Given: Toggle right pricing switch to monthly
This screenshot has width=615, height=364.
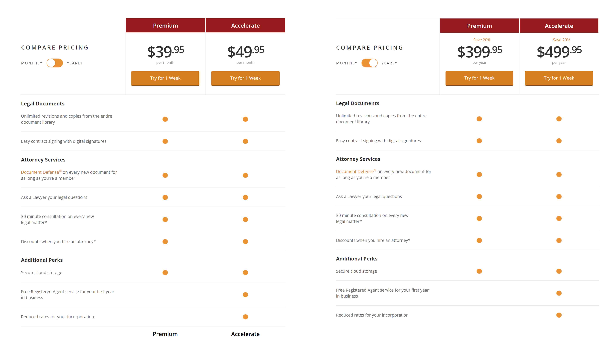Looking at the screenshot, I should pos(370,63).
